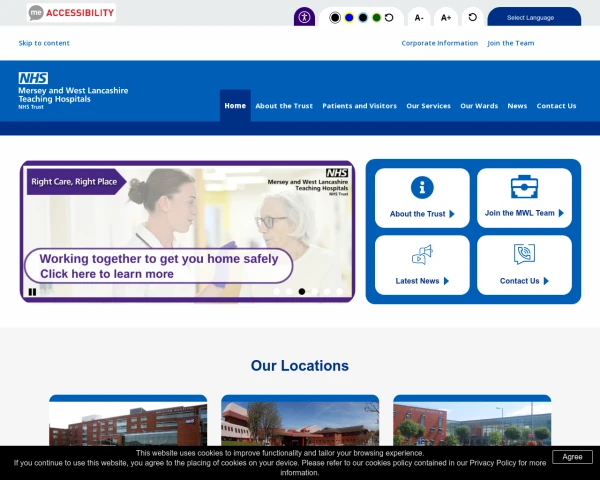Image resolution: width=600 pixels, height=480 pixels.
Task: Click the briefcase icon on Join the MWL Team
Action: pyautogui.click(x=524, y=187)
